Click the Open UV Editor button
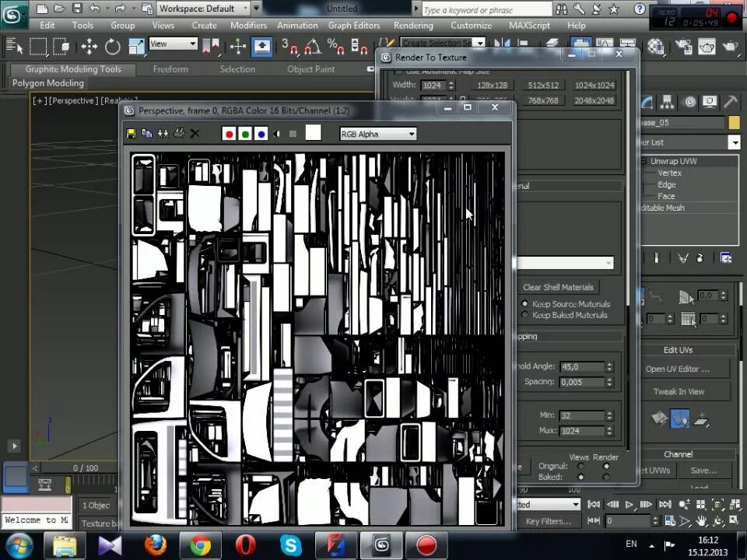747x560 pixels. click(678, 369)
